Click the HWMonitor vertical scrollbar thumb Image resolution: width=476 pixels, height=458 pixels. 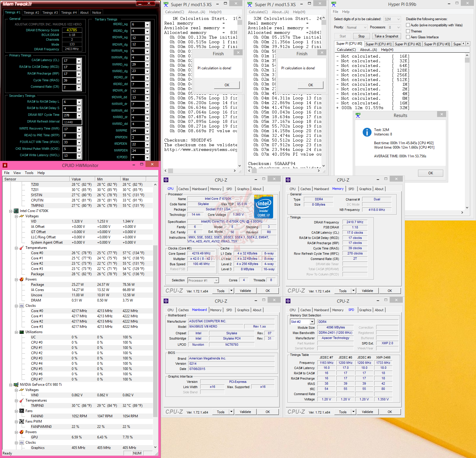(155, 330)
